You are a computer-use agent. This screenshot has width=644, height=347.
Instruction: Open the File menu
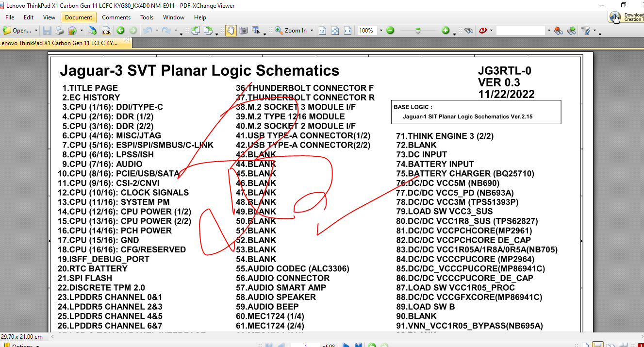(10, 17)
